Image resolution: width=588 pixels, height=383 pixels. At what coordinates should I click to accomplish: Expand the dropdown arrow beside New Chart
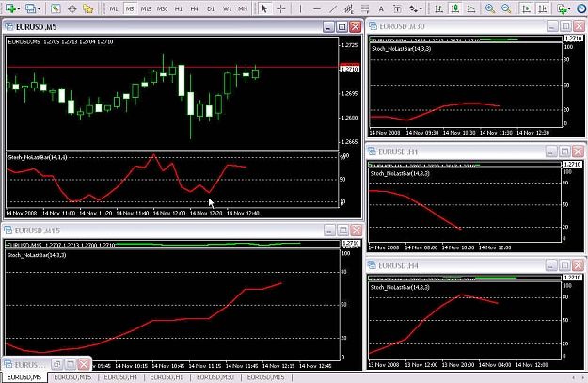(19, 8)
